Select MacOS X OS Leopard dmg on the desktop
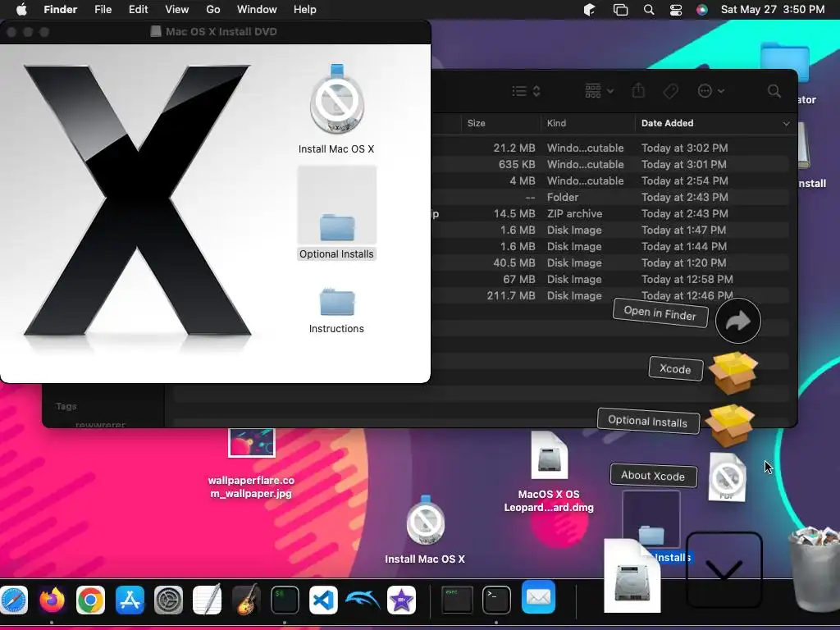840x630 pixels. coord(549,472)
